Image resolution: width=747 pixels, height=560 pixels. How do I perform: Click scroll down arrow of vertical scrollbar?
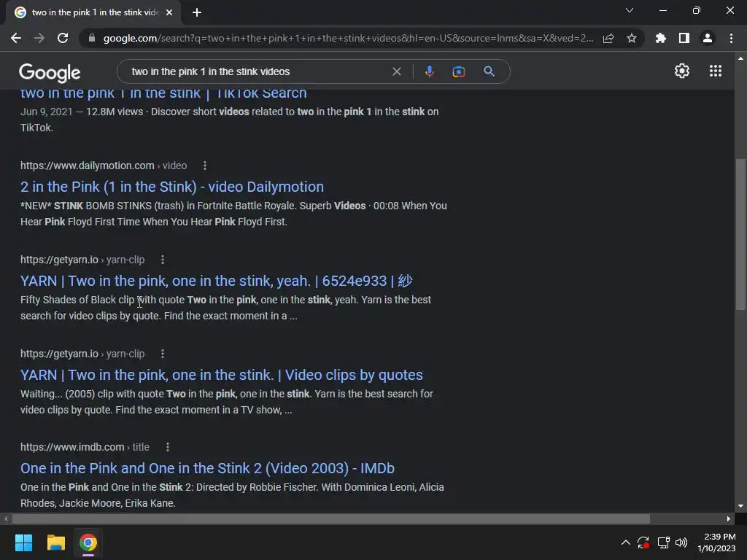point(740,506)
